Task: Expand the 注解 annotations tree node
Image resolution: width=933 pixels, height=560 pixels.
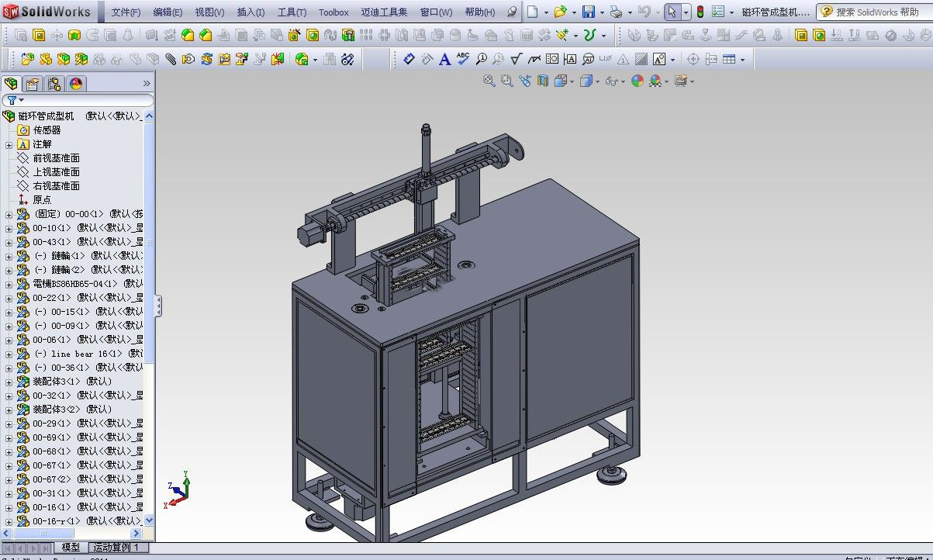Action: (9, 144)
